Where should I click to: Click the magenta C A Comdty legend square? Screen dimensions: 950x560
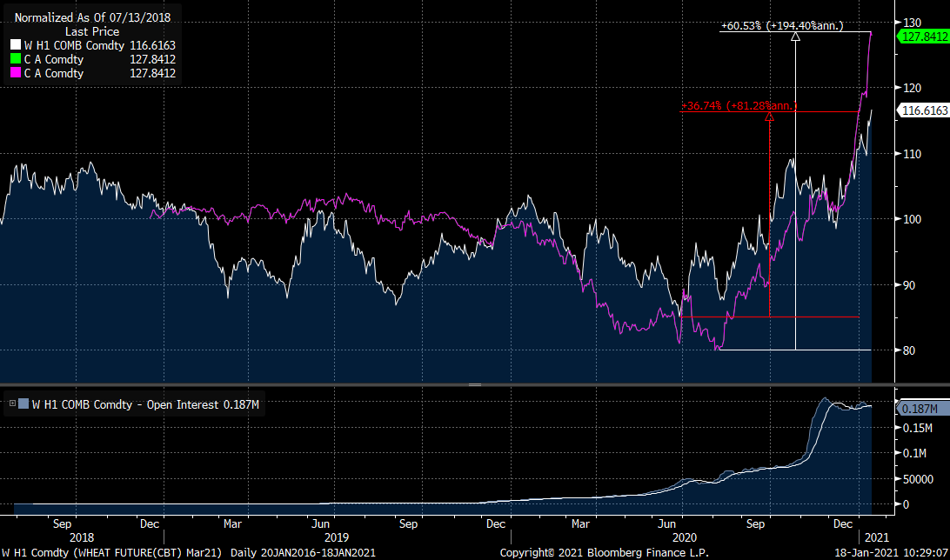click(16, 74)
